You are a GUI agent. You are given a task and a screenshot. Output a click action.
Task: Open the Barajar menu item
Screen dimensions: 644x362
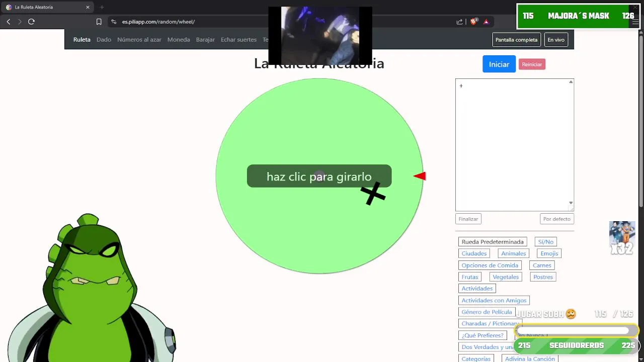point(205,40)
